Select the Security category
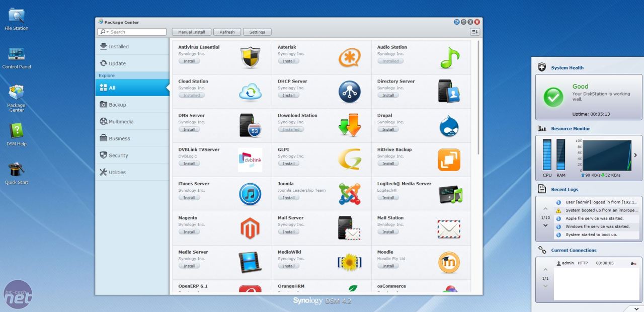 (x=132, y=155)
